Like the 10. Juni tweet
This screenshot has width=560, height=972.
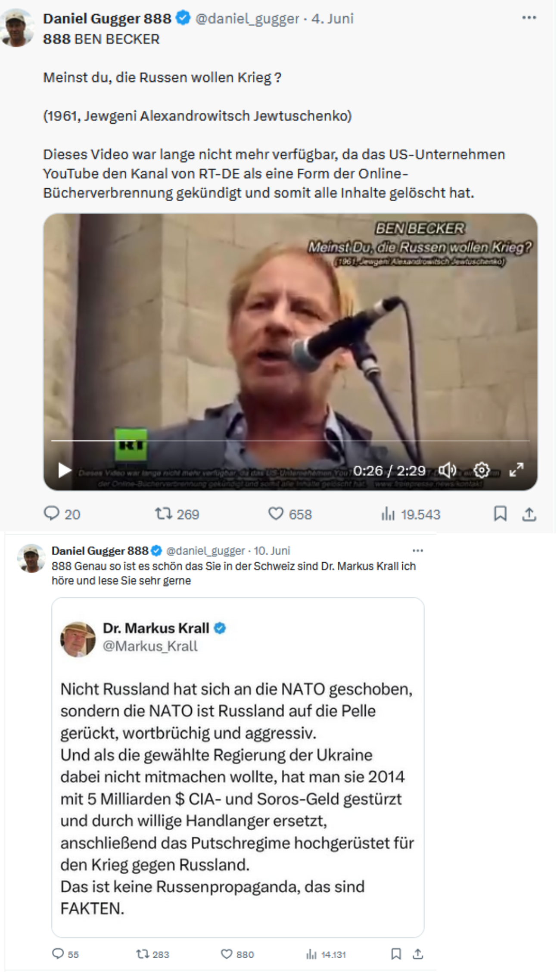(x=227, y=954)
